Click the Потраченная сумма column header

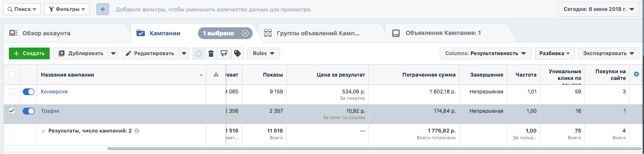[414, 74]
